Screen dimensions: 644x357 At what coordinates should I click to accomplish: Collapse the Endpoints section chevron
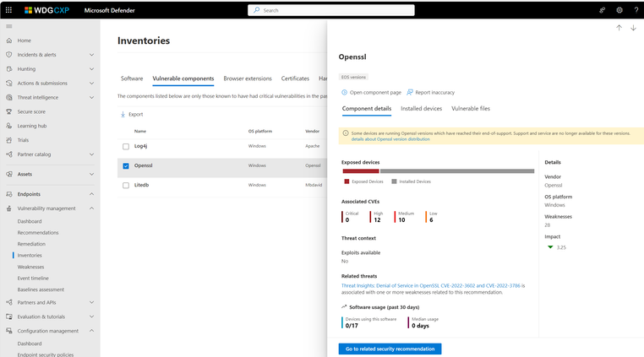[91, 194]
